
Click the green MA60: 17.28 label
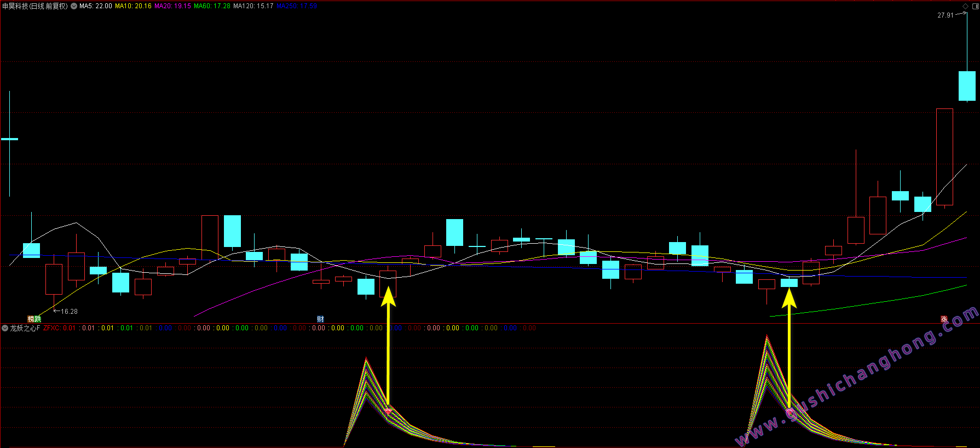(212, 6)
